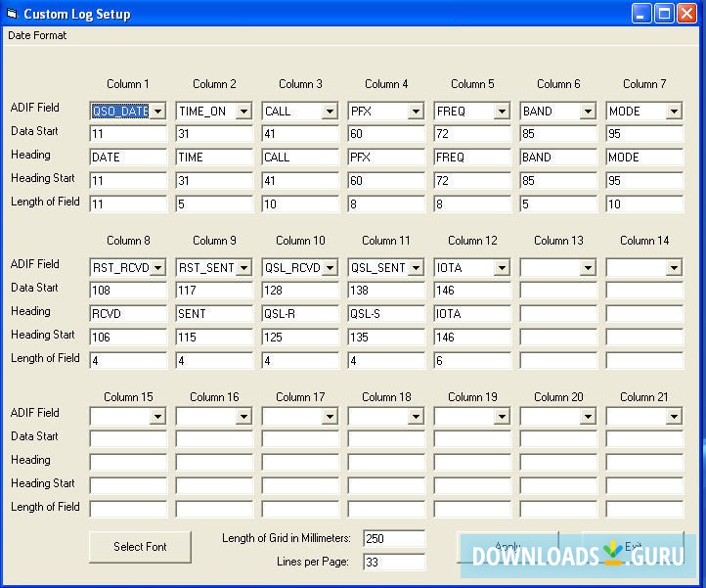This screenshot has width=706, height=588.
Task: Click the empty Column 15 Data Start field
Action: coord(128,439)
